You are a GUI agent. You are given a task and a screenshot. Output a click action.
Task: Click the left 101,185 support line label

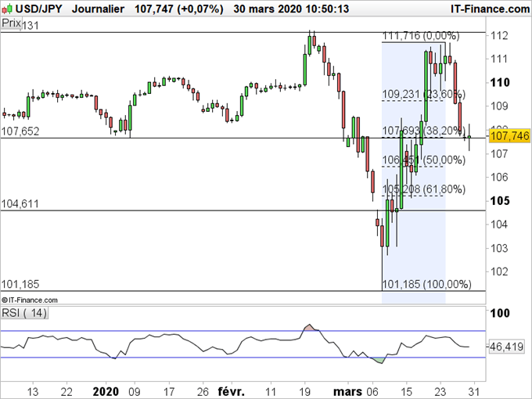point(20,284)
